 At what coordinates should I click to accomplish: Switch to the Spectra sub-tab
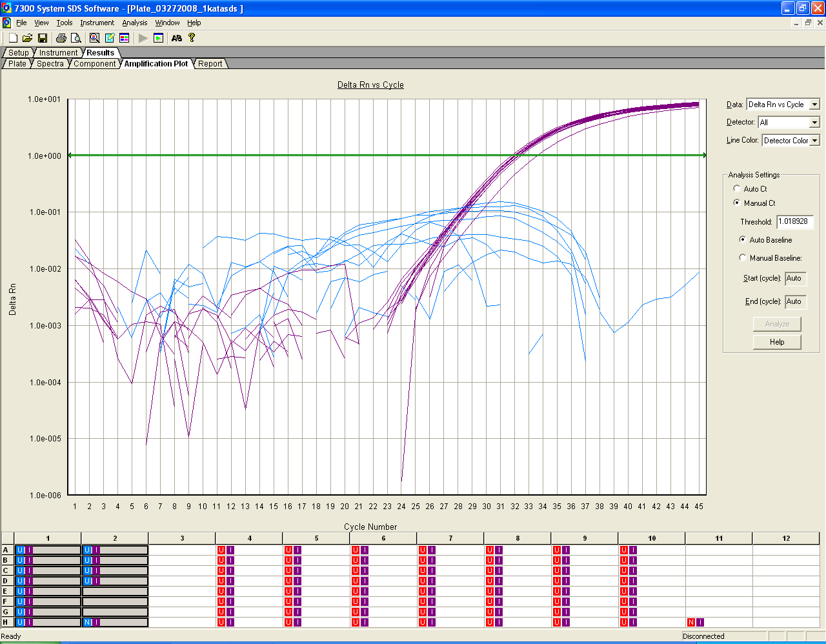click(50, 64)
